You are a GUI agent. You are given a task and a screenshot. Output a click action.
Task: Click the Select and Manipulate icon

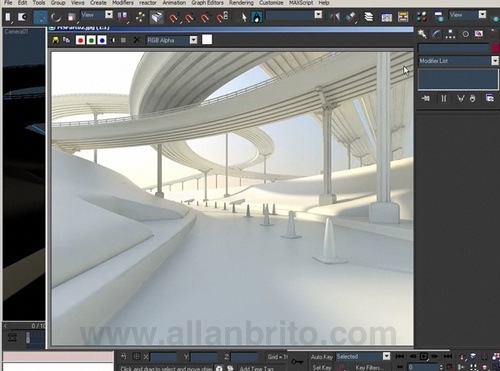click(140, 17)
